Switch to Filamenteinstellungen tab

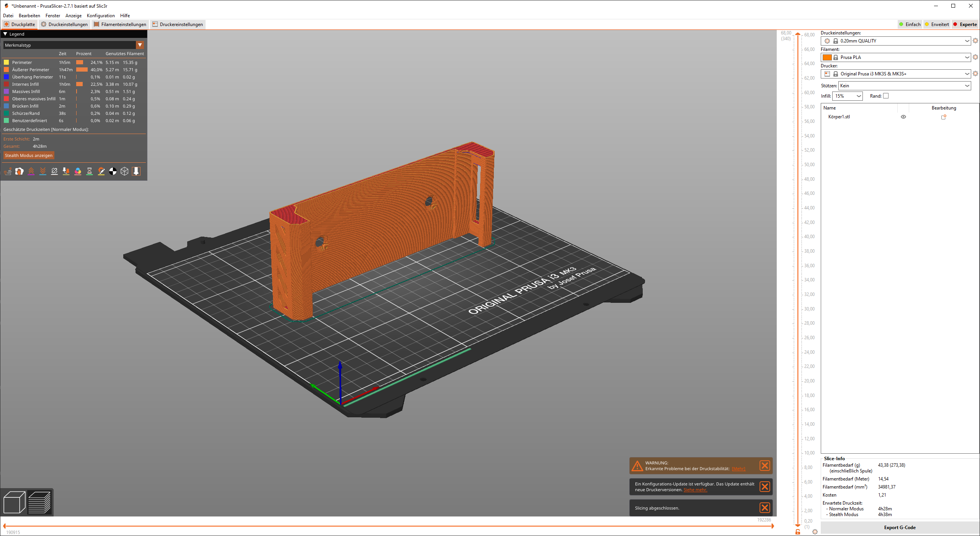(x=120, y=25)
